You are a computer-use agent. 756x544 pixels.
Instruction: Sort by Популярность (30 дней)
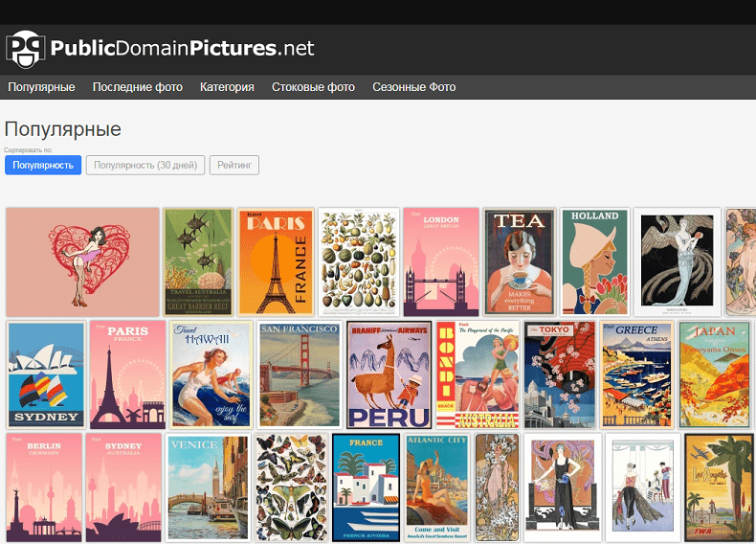145,165
